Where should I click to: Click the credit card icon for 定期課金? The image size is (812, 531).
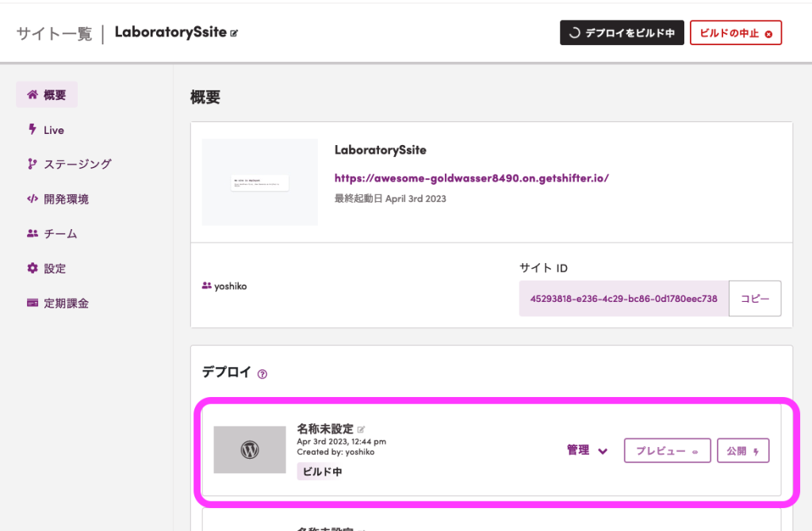(32, 303)
